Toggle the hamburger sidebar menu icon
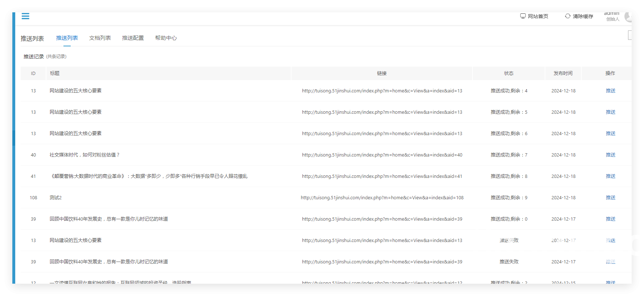644x296 pixels. (x=25, y=16)
